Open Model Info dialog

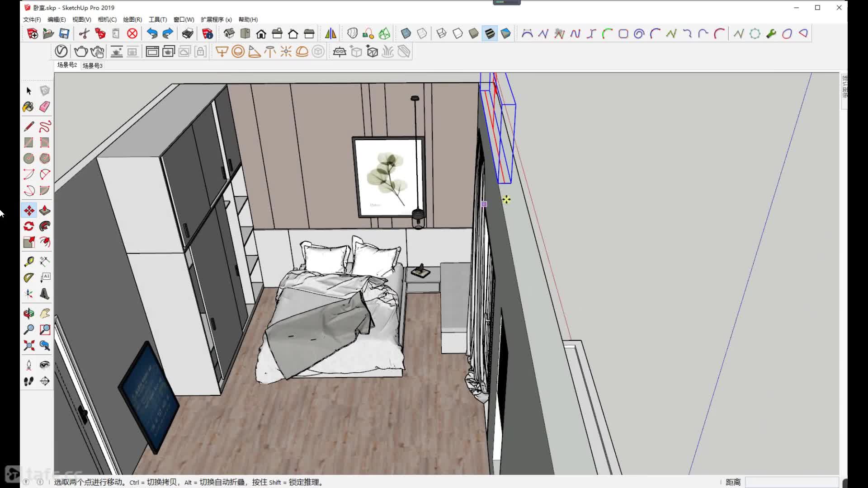208,33
